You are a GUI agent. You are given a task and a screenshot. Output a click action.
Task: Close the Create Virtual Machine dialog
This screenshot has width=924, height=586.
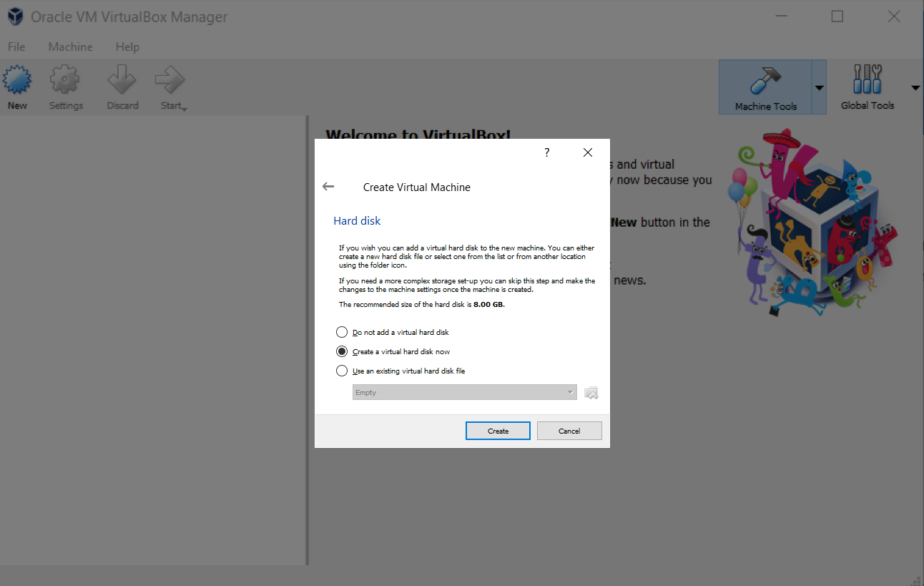click(588, 152)
